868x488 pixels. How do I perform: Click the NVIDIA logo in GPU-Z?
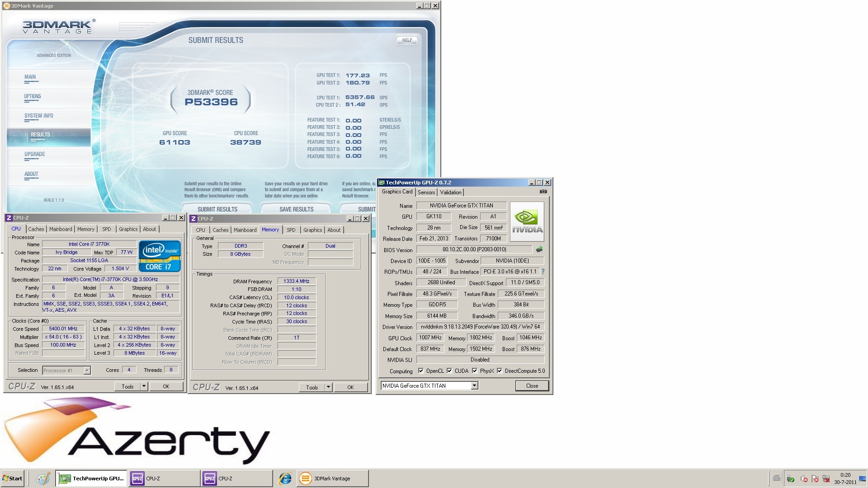coord(527,221)
